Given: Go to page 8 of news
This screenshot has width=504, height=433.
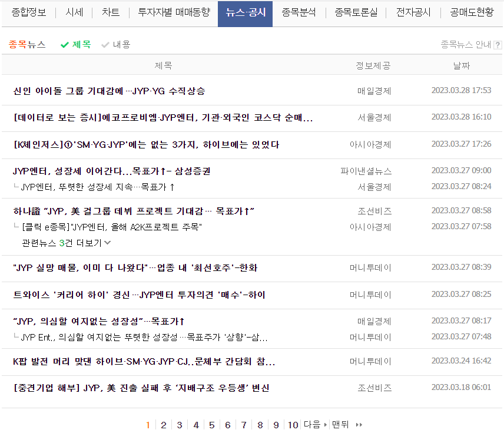Looking at the screenshot, I should point(260,425).
